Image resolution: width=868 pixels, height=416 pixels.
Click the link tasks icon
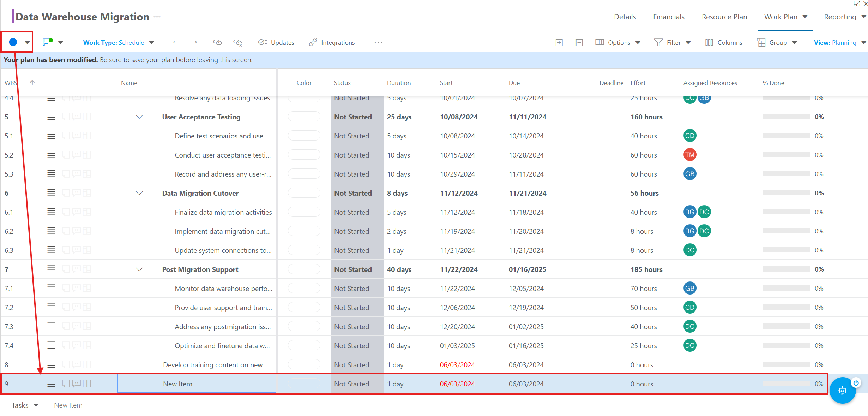click(x=217, y=42)
